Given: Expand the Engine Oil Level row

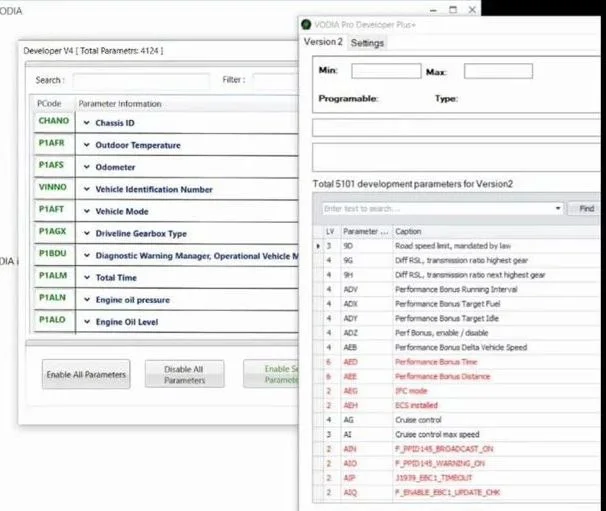Looking at the screenshot, I should pos(87,322).
